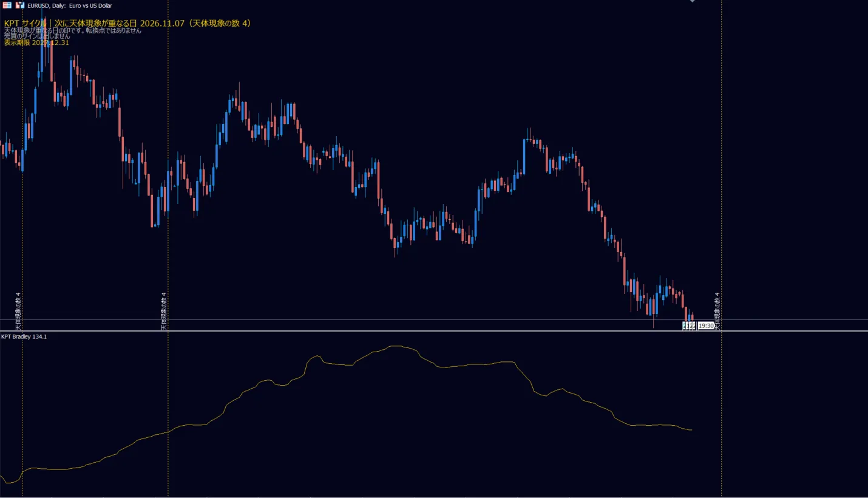This screenshot has width=868, height=498.
Task: Open the one-click trading panel icon
Action: pos(7,5)
